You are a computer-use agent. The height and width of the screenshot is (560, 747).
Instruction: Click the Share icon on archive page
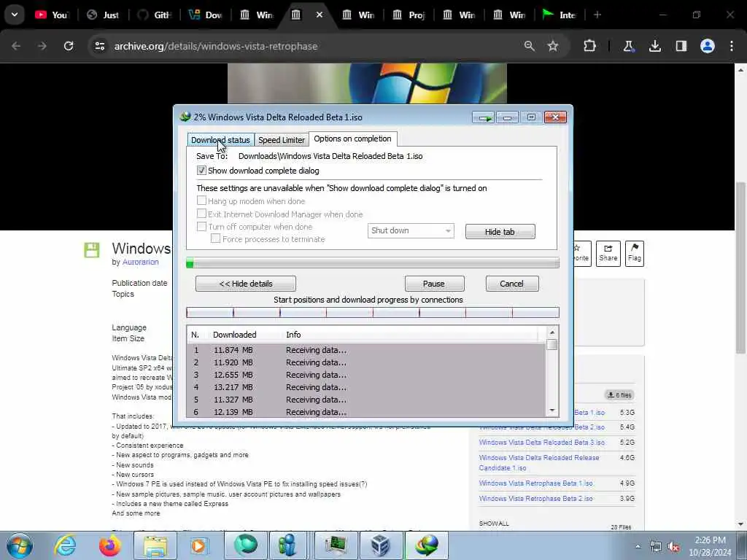coord(608,253)
